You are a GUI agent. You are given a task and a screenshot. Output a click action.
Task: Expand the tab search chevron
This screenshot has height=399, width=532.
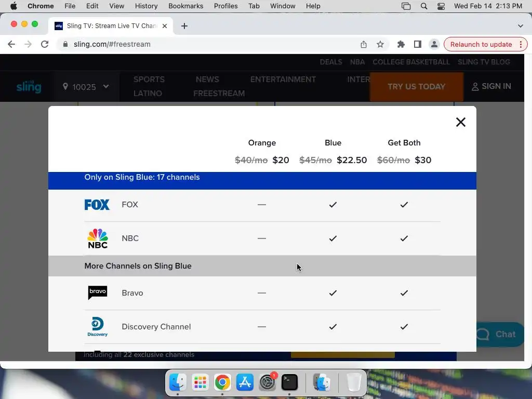pos(521,26)
